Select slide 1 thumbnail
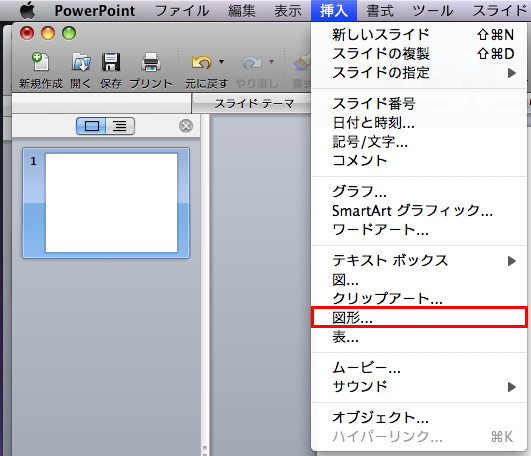The width and height of the screenshot is (531, 456). (106, 203)
